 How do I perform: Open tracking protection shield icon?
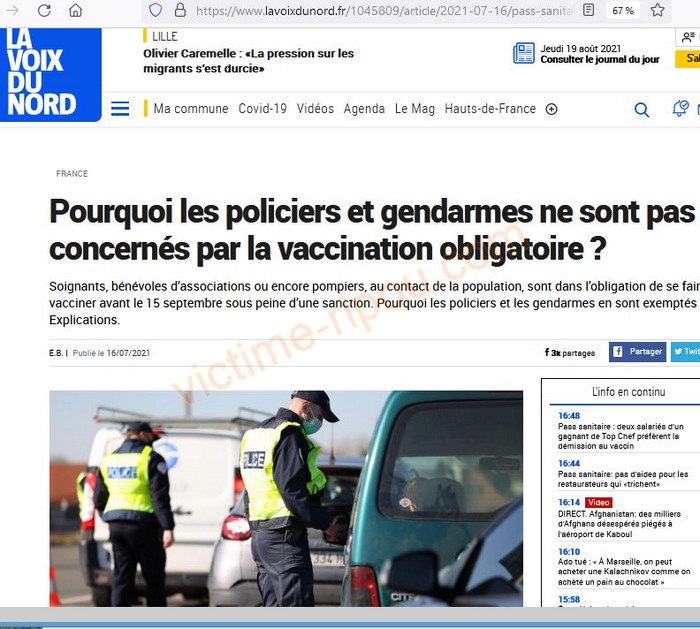pyautogui.click(x=155, y=10)
